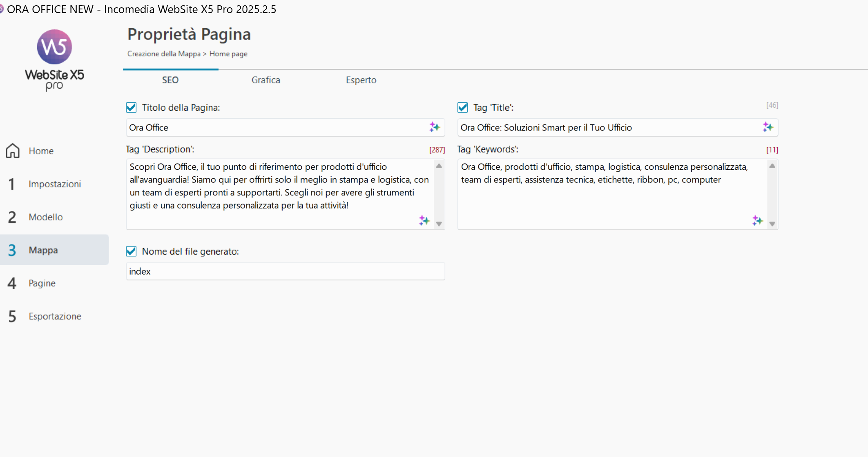868x457 pixels.
Task: Click the [46] title character counter
Action: coord(772,105)
